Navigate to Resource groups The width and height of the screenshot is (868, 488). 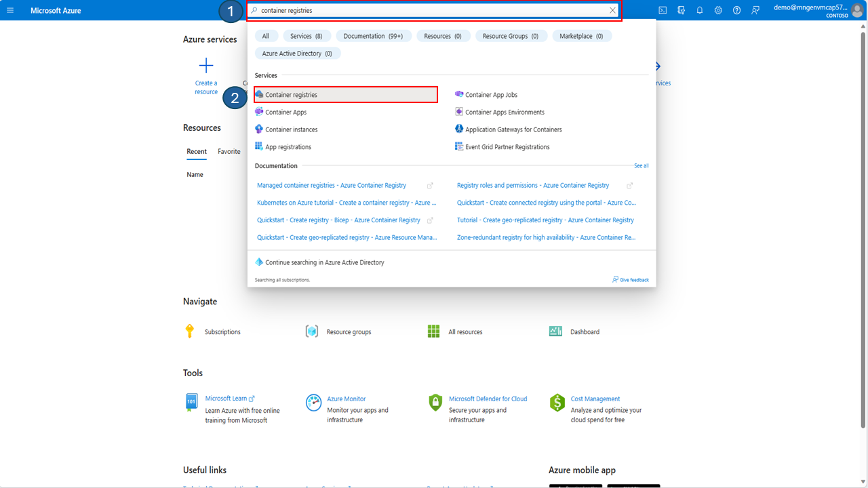tap(349, 332)
